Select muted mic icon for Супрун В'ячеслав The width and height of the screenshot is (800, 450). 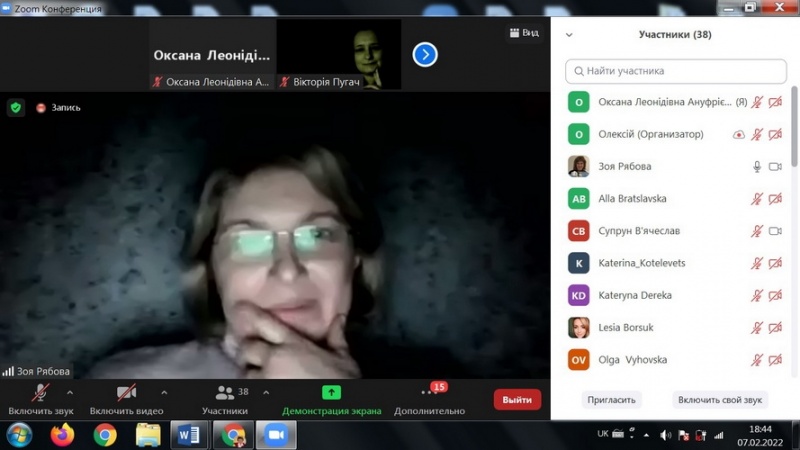757,231
